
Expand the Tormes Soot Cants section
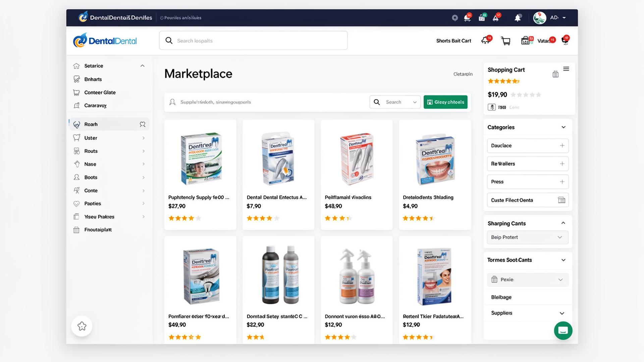pos(563,260)
